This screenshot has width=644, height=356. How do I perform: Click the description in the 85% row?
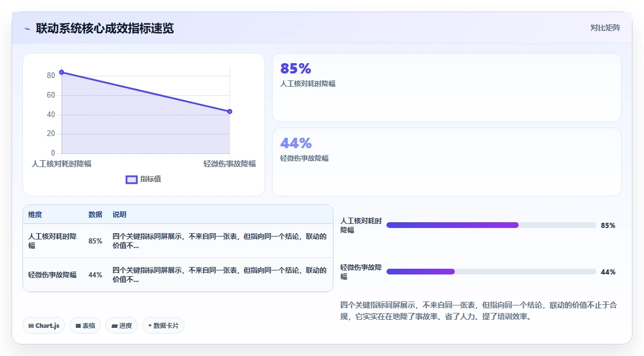click(x=220, y=241)
